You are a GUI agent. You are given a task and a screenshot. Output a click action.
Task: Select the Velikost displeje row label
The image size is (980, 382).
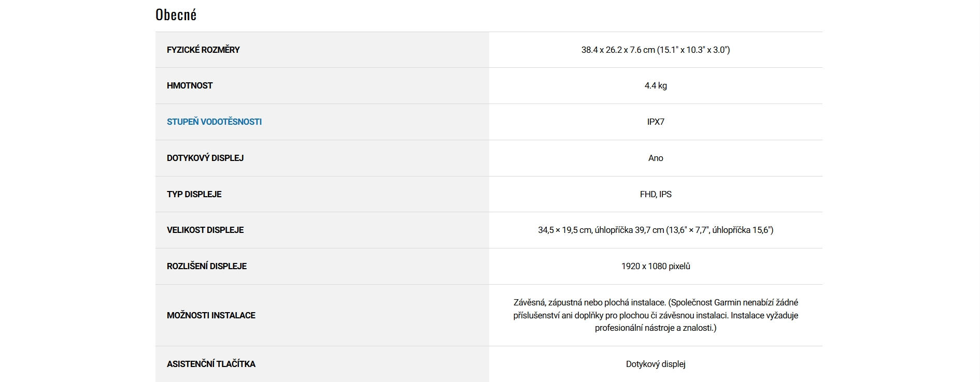click(205, 230)
